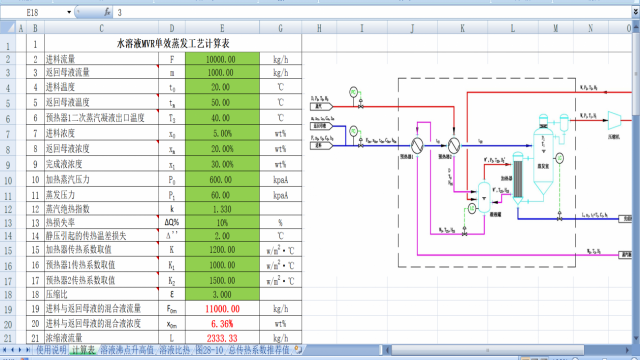The image size is (640, 360).
Task: Click the previous sheet navigation arrow
Action: coord(12,350)
